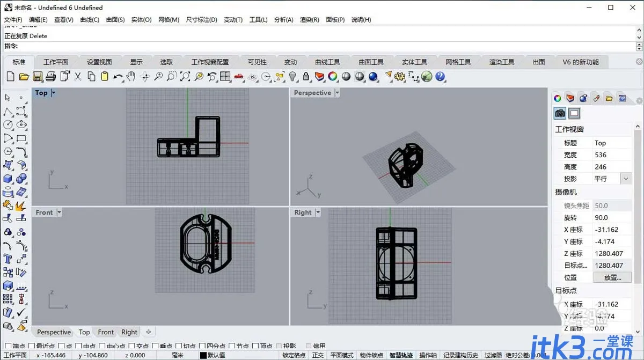Save the model with disk icon
Screen dimensions: 644x360
(38, 77)
